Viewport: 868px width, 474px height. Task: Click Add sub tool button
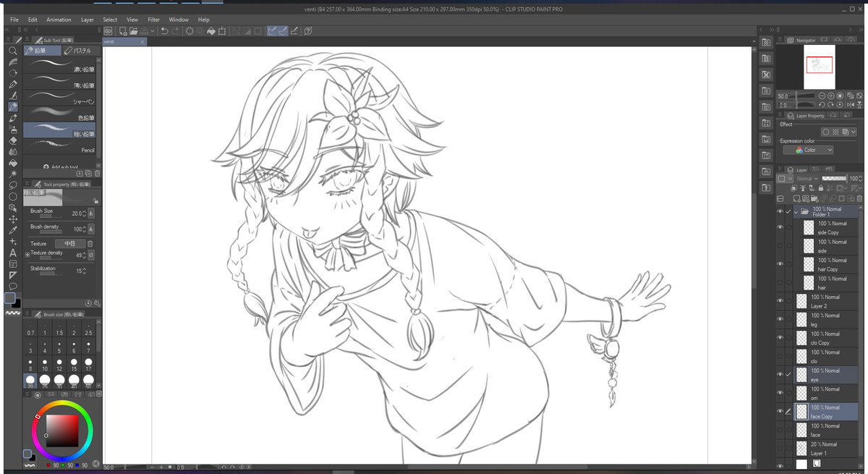click(x=61, y=166)
